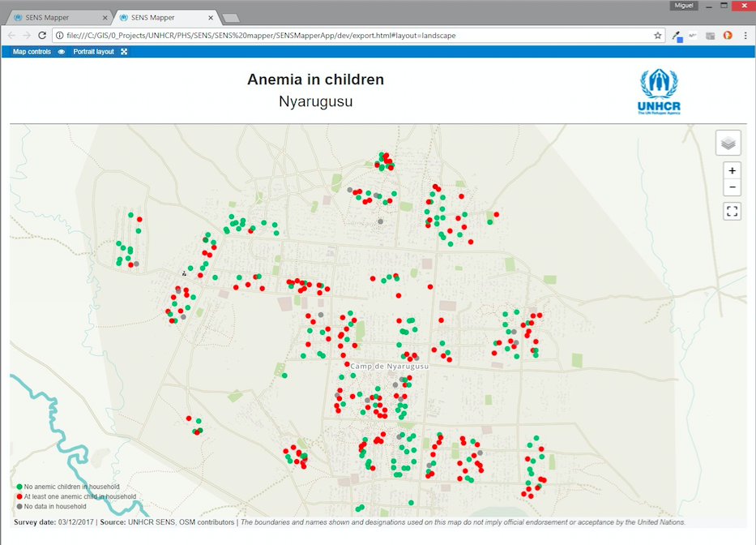This screenshot has height=545, width=756.
Task: Click the page info icon beside the URL
Action: [x=60, y=36]
